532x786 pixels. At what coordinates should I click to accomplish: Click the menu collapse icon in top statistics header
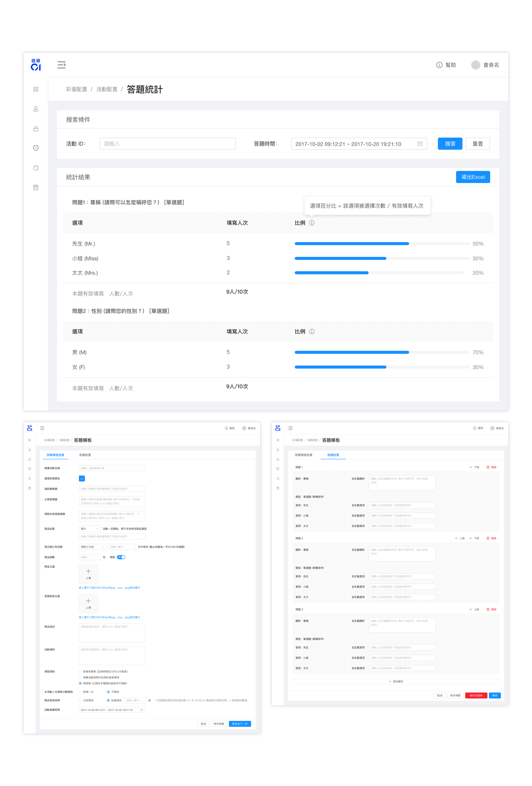(61, 65)
